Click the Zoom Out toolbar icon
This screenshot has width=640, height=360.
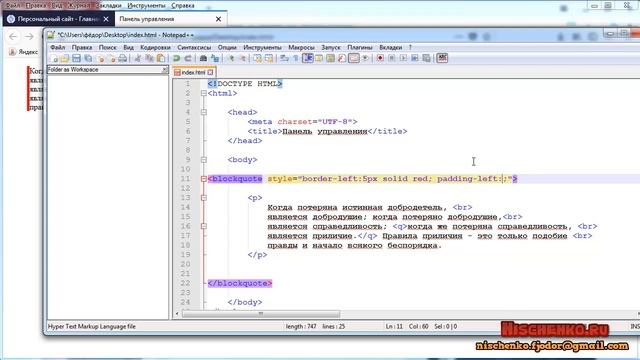(x=243, y=58)
